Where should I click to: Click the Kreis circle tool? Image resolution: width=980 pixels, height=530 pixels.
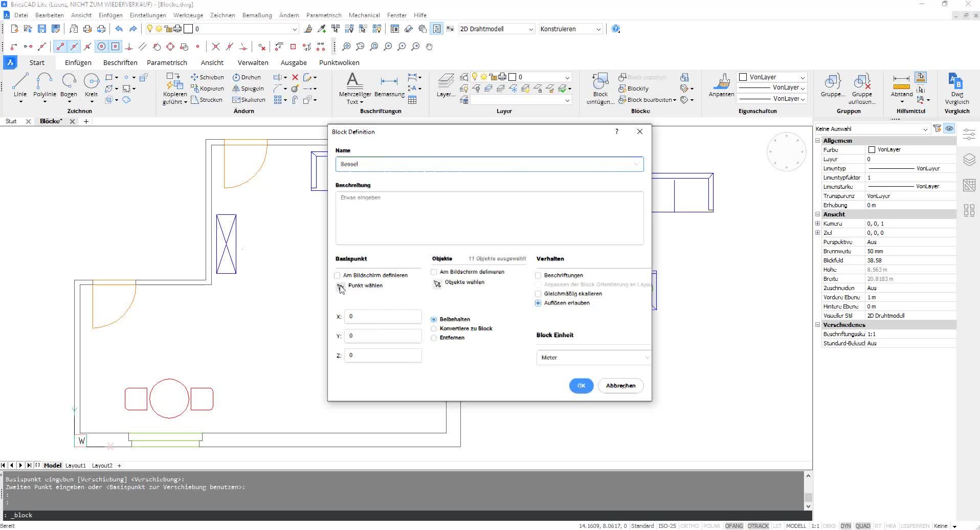pyautogui.click(x=91, y=82)
